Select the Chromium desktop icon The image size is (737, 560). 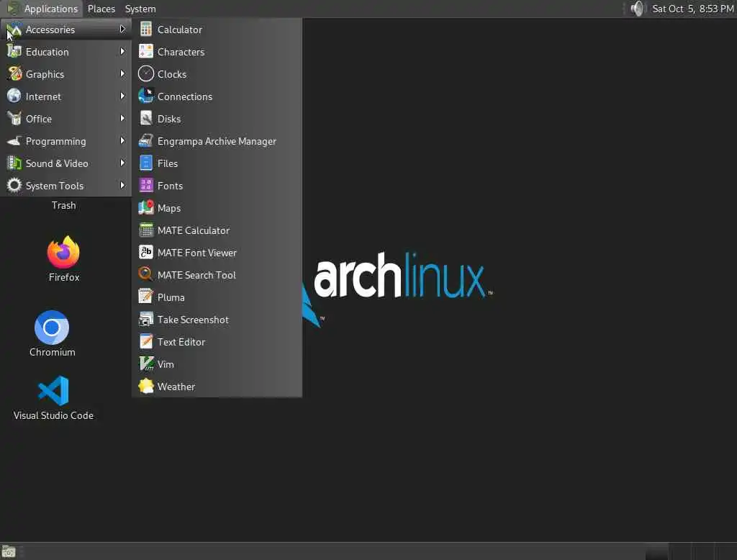[52, 328]
